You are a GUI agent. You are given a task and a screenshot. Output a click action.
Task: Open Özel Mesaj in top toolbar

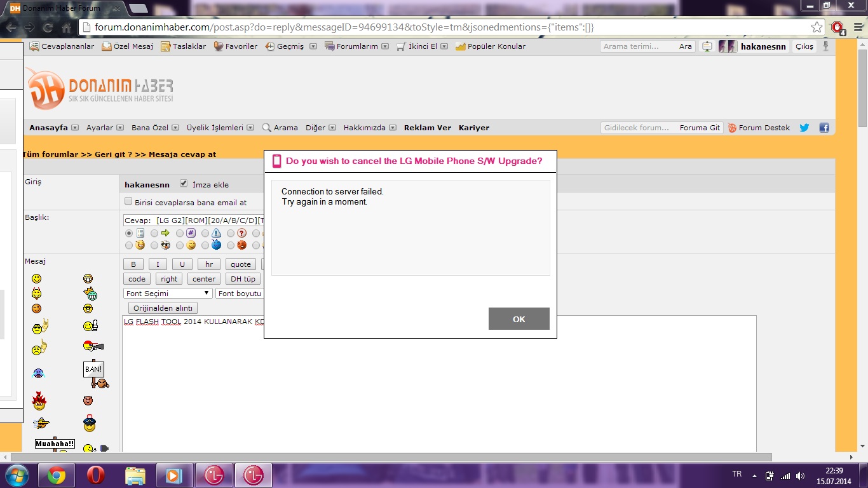click(x=128, y=46)
